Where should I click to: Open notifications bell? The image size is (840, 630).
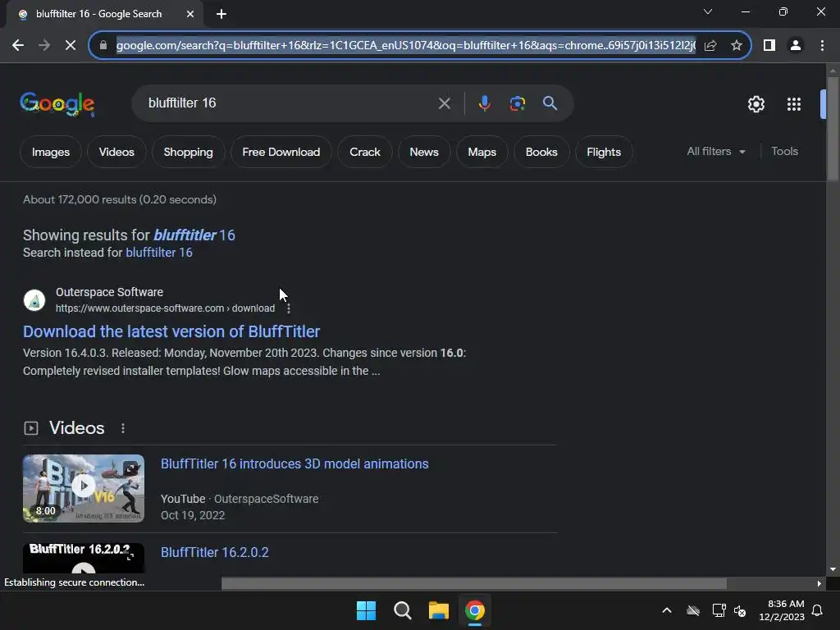818,610
